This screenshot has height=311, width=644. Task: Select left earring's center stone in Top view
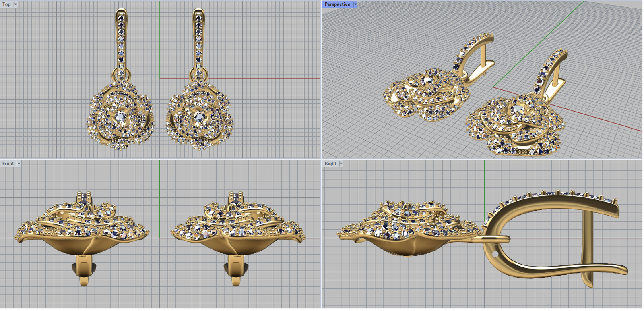pyautogui.click(x=120, y=117)
